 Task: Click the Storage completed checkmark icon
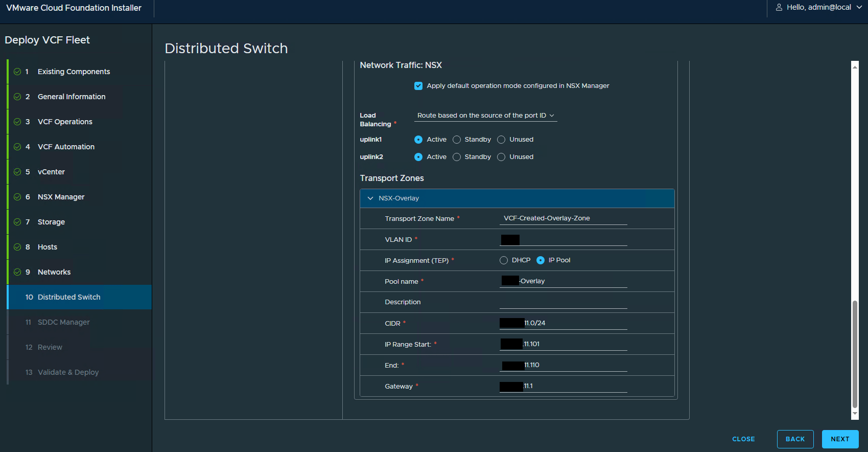click(17, 222)
